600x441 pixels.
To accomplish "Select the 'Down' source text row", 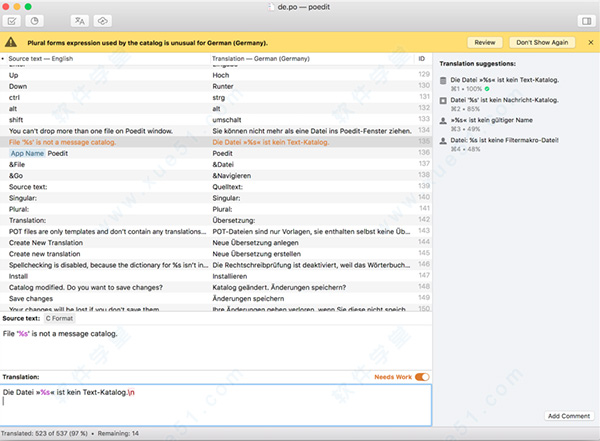I will 216,86.
